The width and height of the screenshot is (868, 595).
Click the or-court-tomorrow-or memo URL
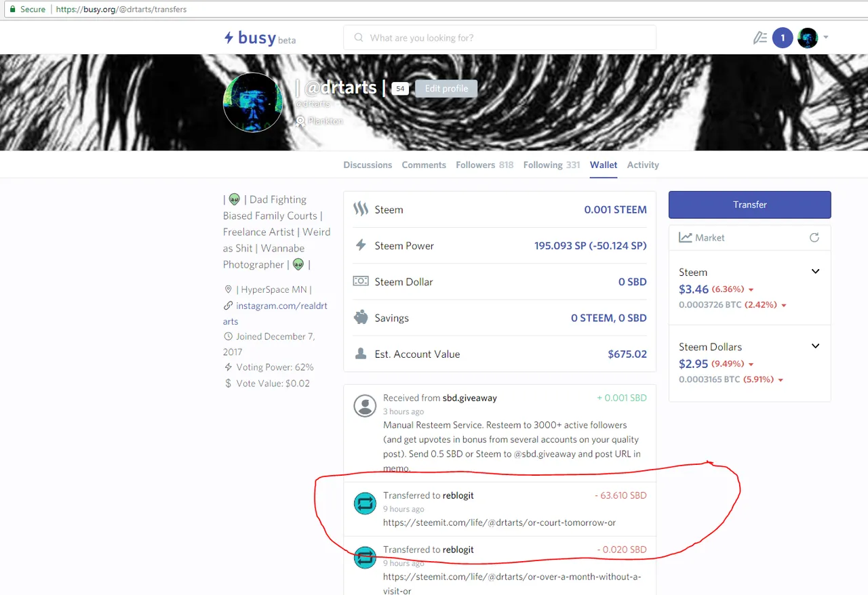pyautogui.click(x=499, y=522)
